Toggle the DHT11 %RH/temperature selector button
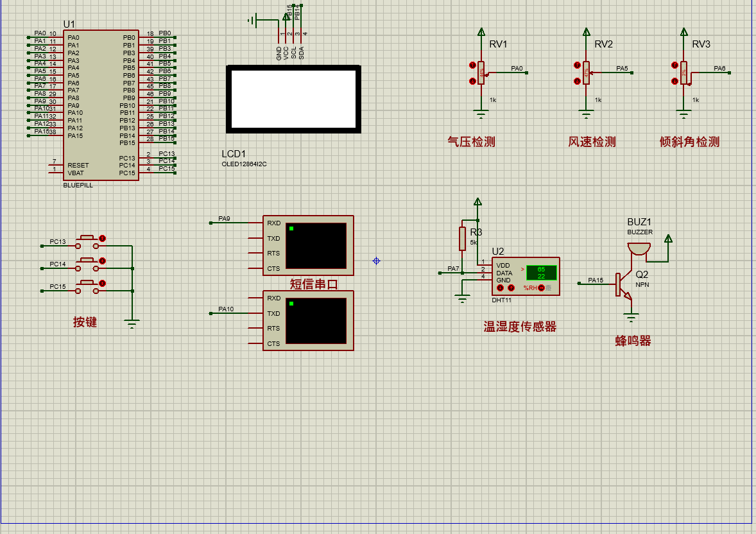The width and height of the screenshot is (756, 534). click(x=542, y=288)
